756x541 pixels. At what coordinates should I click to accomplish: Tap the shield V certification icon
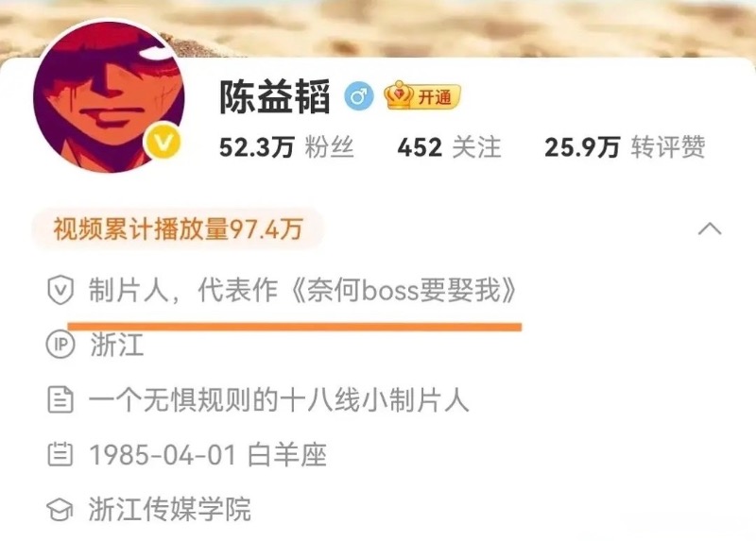[x=60, y=291]
